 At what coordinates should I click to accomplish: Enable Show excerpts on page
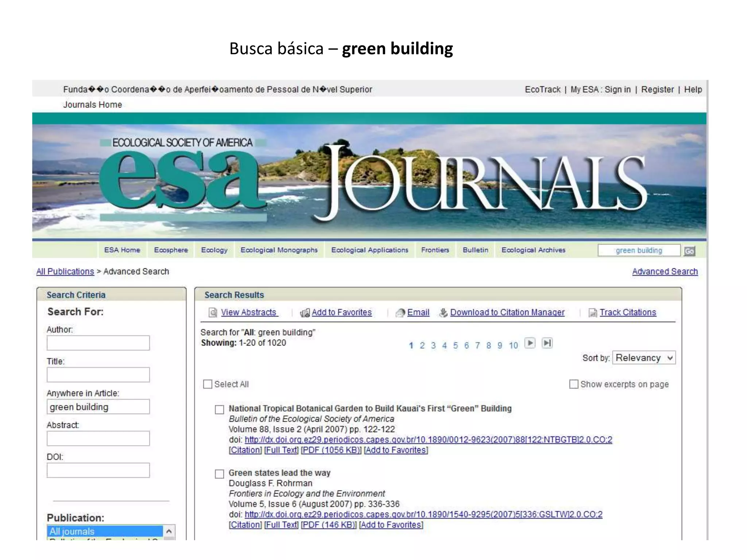click(574, 384)
